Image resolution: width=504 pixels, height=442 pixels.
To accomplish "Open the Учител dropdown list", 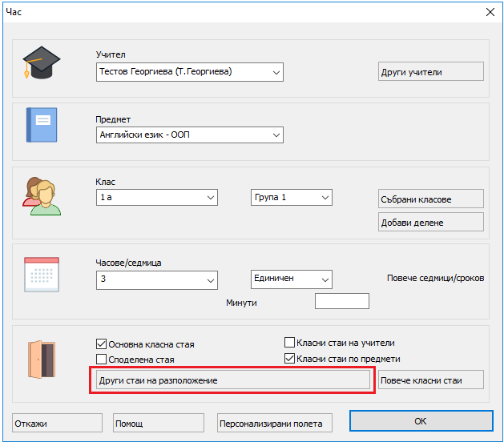I will pos(276,72).
